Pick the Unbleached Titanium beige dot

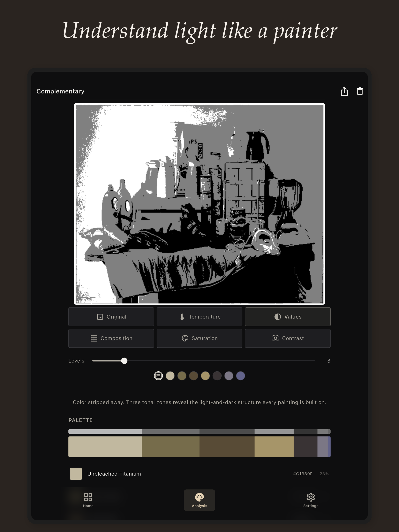pyautogui.click(x=170, y=376)
